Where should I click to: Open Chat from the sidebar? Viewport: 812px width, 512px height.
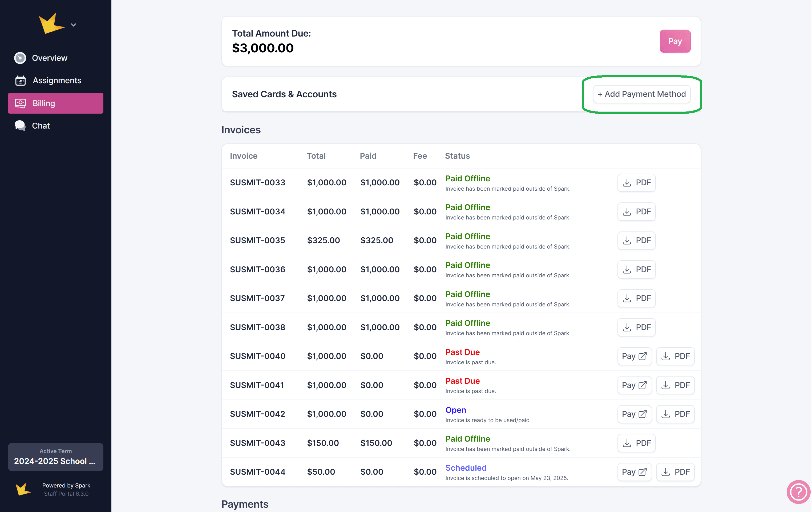click(x=41, y=126)
